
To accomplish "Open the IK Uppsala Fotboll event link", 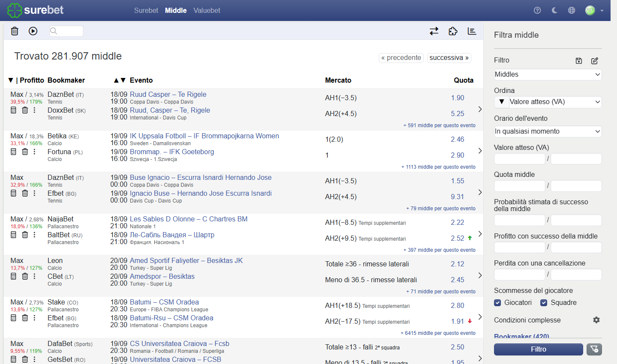I will click(204, 136).
